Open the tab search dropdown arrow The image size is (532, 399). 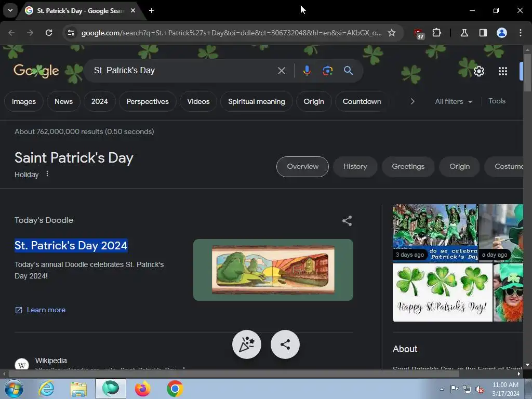tap(10, 10)
